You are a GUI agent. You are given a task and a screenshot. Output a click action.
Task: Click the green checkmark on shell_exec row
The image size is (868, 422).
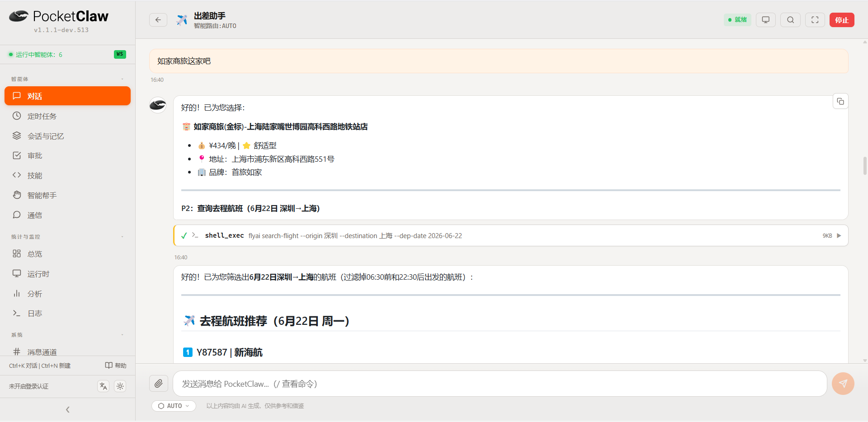[184, 236]
